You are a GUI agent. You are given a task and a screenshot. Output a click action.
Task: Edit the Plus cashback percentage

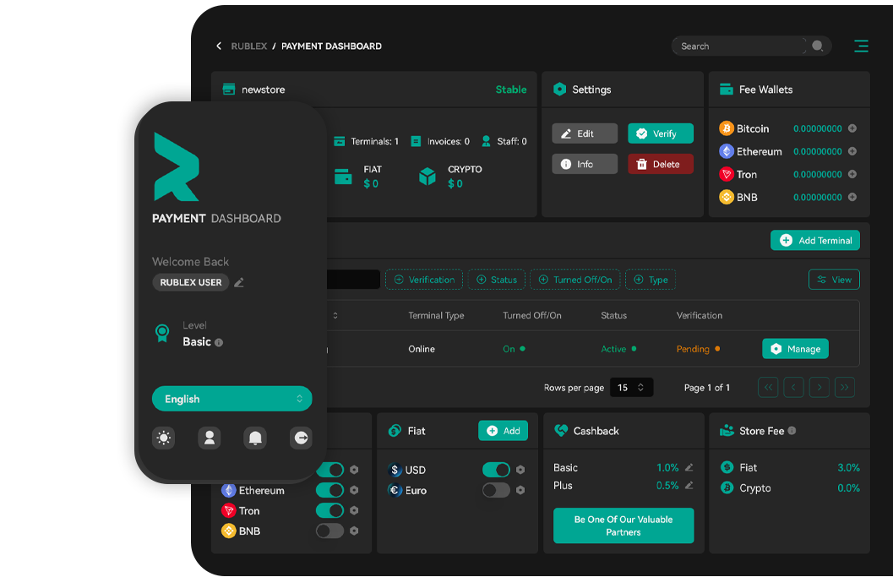click(x=689, y=486)
